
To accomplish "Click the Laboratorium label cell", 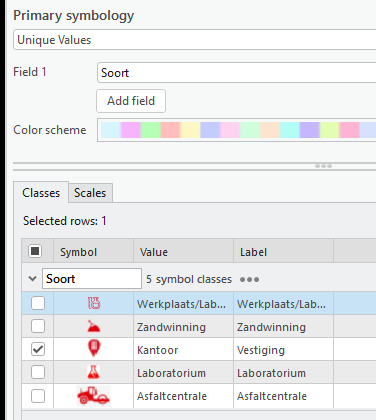I will coord(283,373).
